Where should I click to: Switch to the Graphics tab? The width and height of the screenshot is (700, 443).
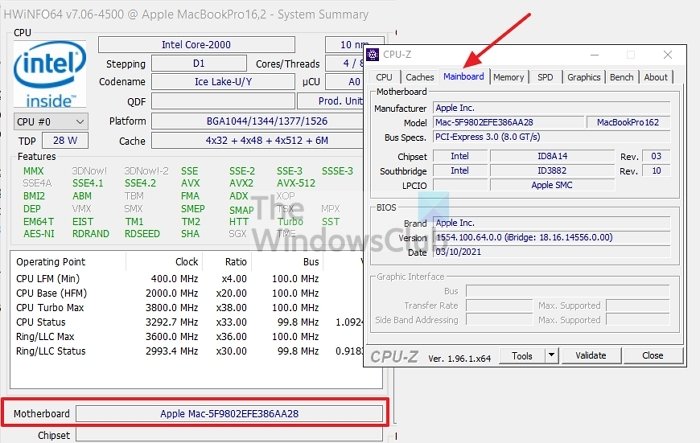pyautogui.click(x=583, y=77)
